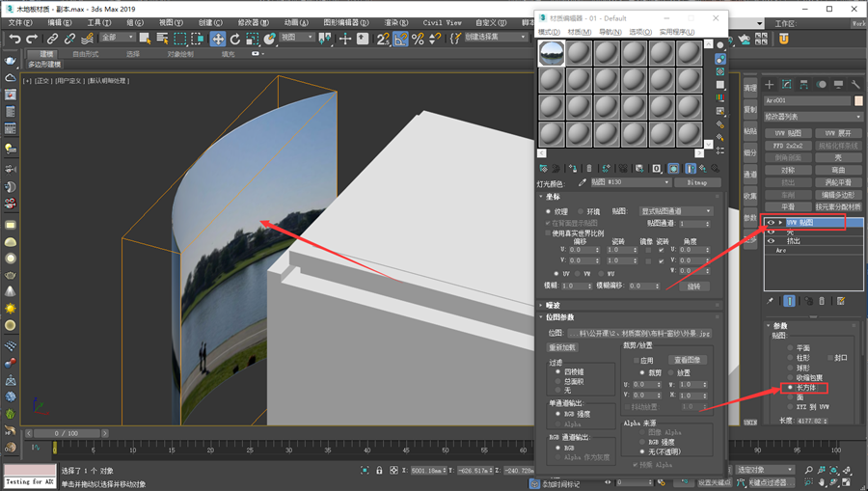Toggle the UVW 贴图 modifier eye icon
The width and height of the screenshot is (868, 491).
[x=771, y=223]
